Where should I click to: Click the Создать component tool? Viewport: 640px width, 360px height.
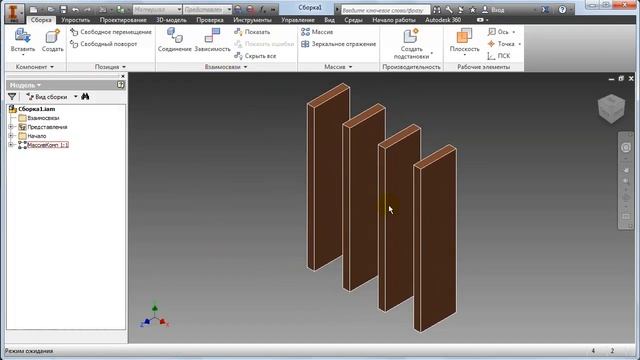coord(53,41)
